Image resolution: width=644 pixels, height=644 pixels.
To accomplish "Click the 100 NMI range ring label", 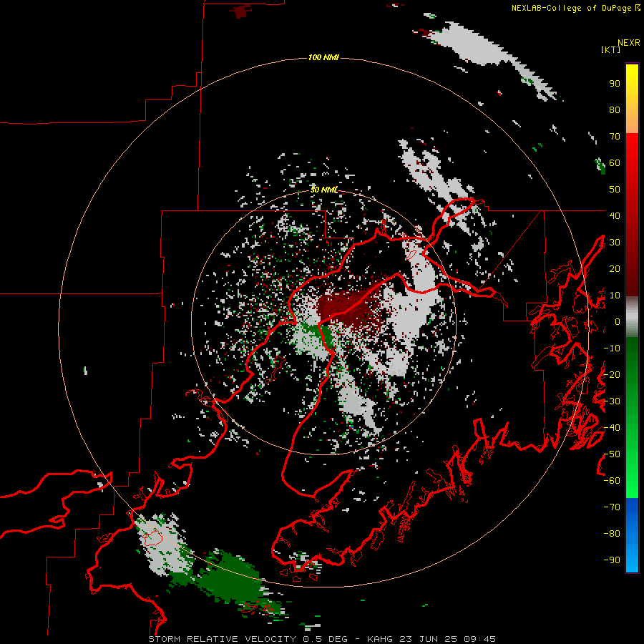I will click(323, 57).
